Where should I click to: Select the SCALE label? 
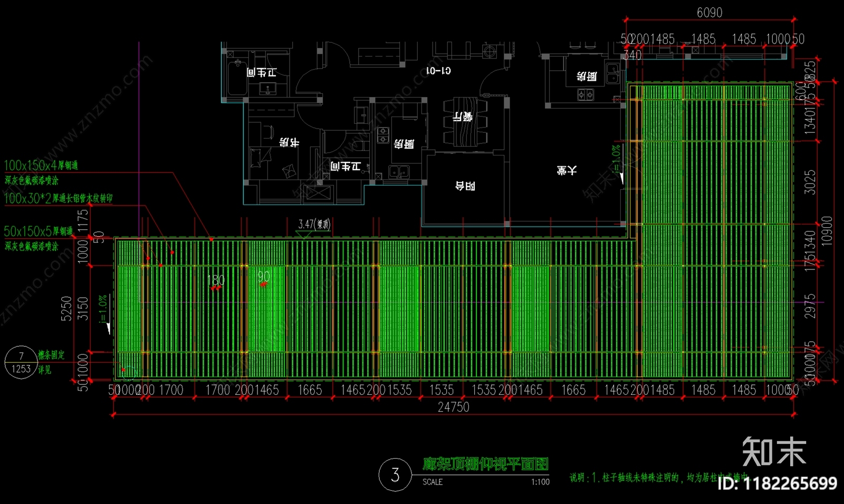(433, 482)
